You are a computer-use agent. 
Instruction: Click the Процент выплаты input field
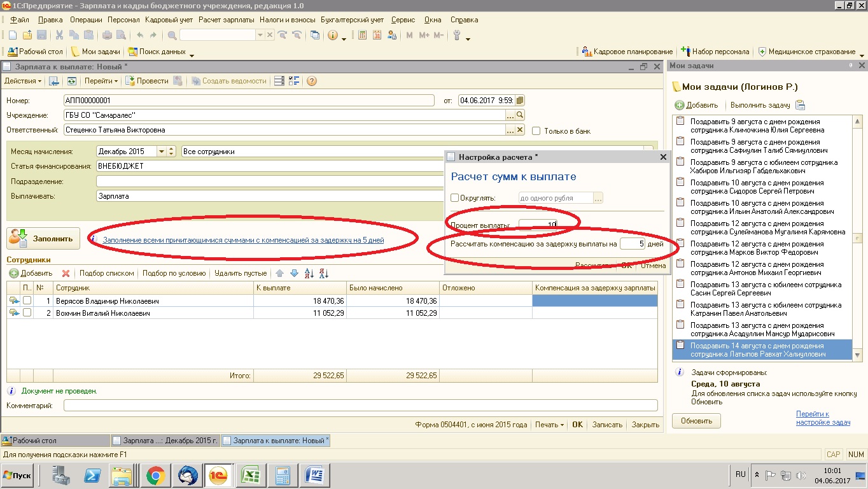point(538,224)
